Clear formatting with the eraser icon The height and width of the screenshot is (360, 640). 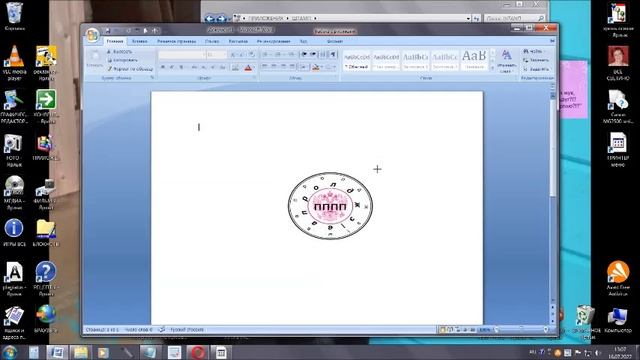(252, 55)
